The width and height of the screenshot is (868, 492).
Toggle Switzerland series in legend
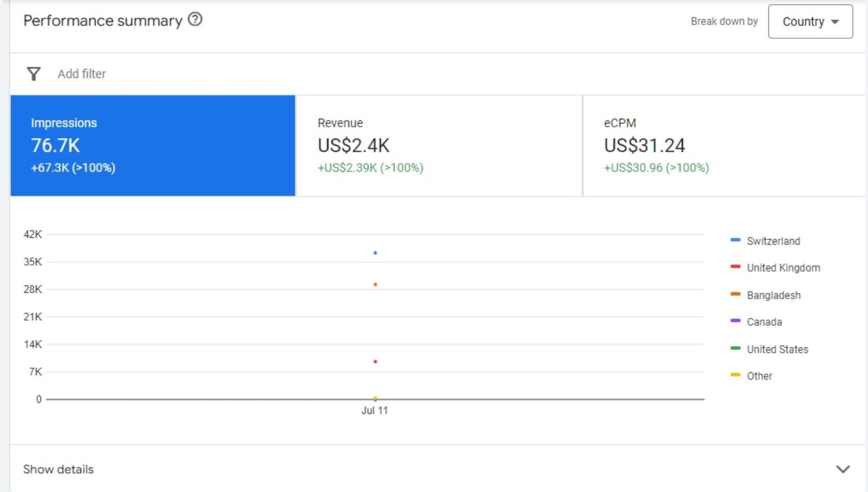[766, 241]
